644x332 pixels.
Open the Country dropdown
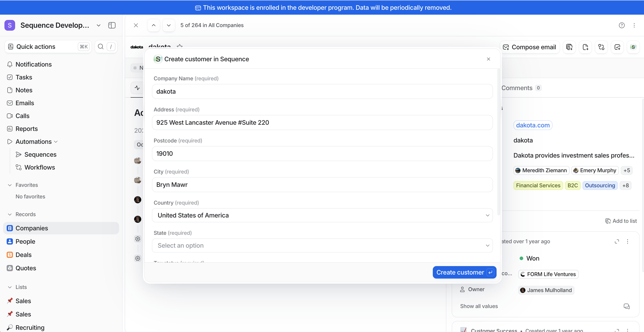point(322,215)
